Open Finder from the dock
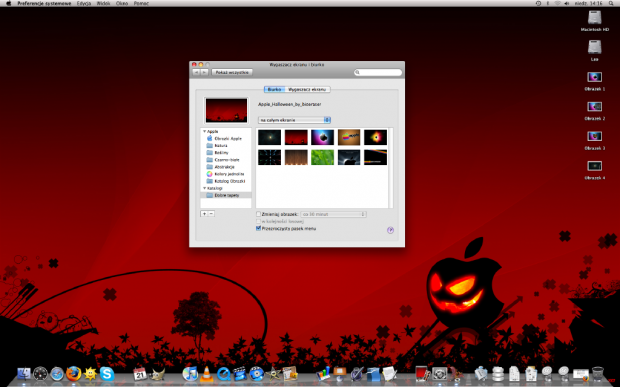The image size is (620, 387). (24, 373)
